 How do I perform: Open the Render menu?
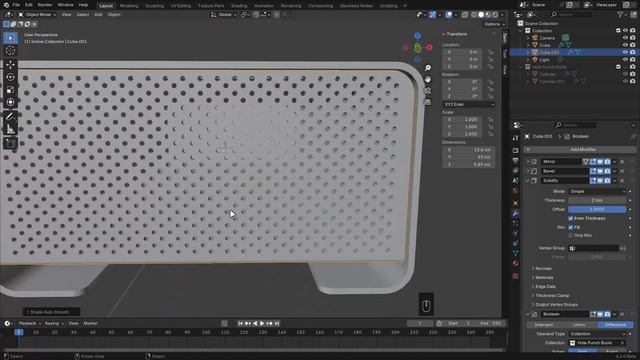point(45,5)
